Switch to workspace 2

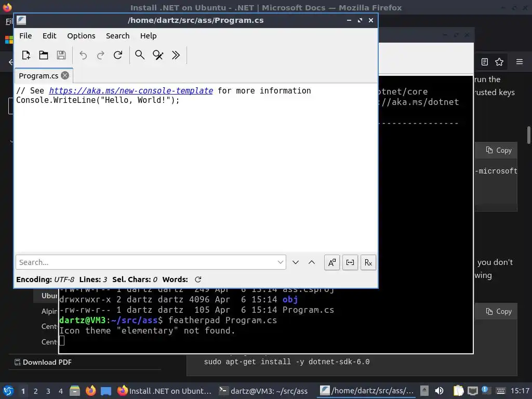point(36,391)
